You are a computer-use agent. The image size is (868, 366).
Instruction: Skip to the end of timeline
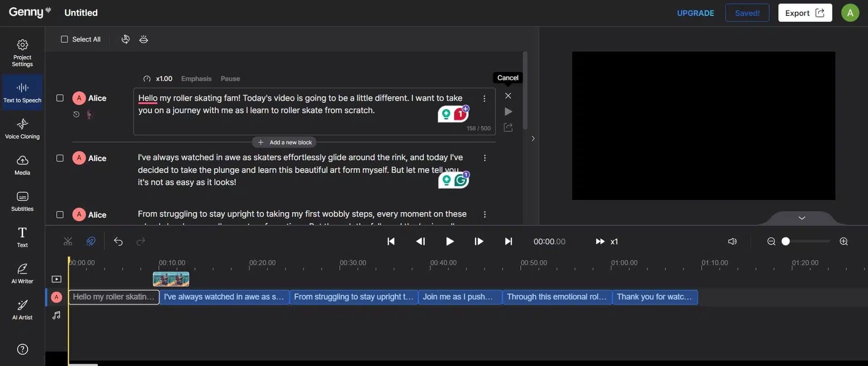pos(508,241)
